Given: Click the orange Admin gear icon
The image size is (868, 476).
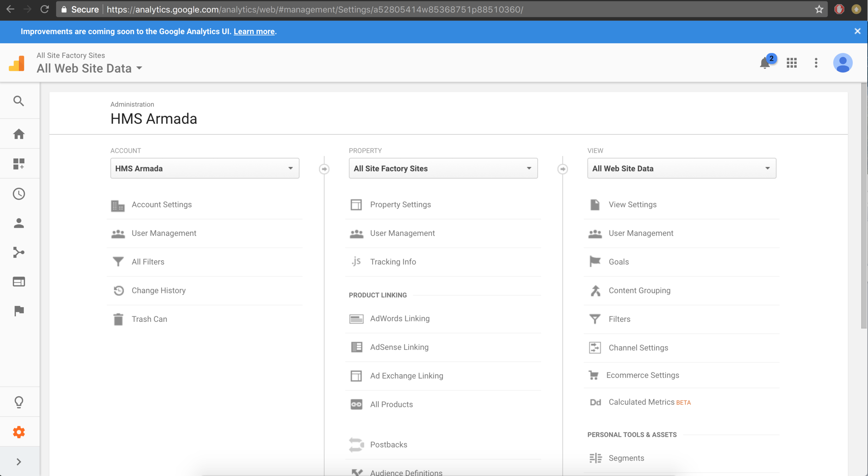Looking at the screenshot, I should point(19,432).
